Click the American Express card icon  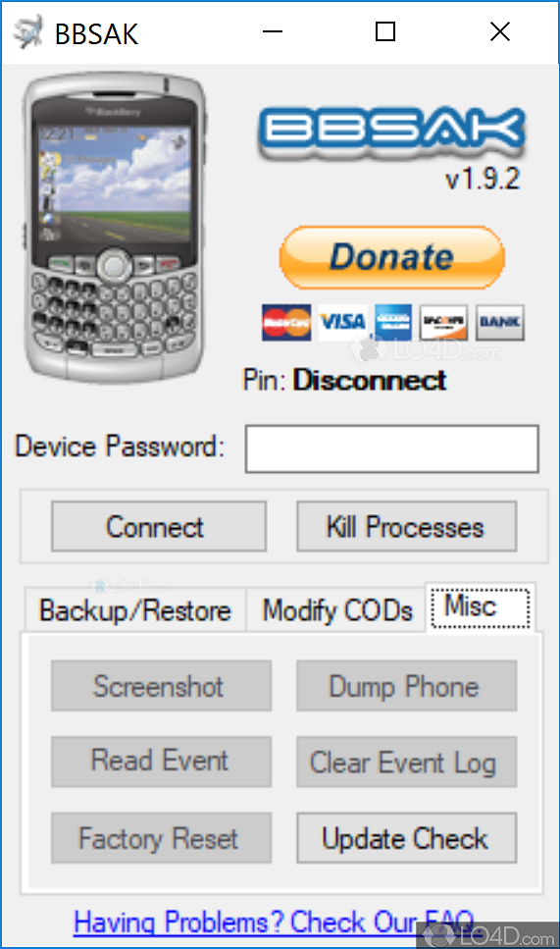[x=393, y=323]
